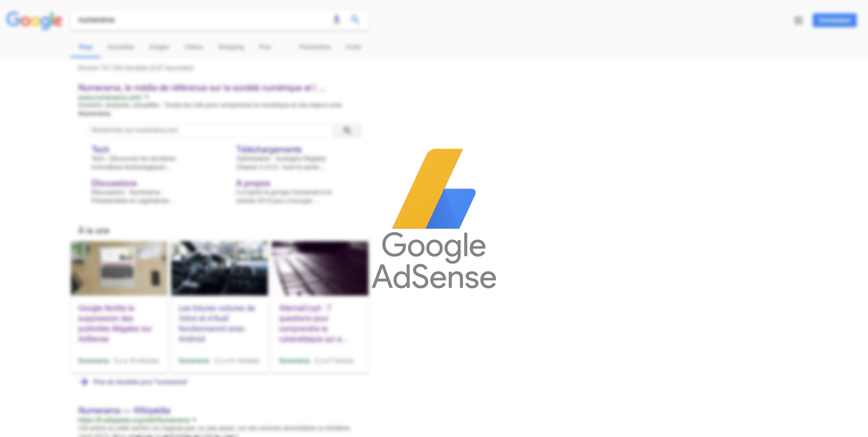
Task: Expand the arrow next to Wikipedia URL
Action: click(x=194, y=419)
